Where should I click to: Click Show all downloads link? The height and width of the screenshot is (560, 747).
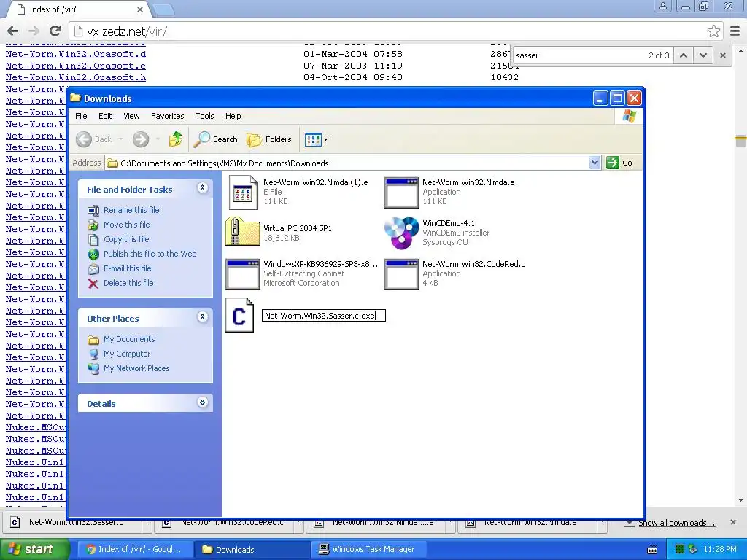pos(676,523)
